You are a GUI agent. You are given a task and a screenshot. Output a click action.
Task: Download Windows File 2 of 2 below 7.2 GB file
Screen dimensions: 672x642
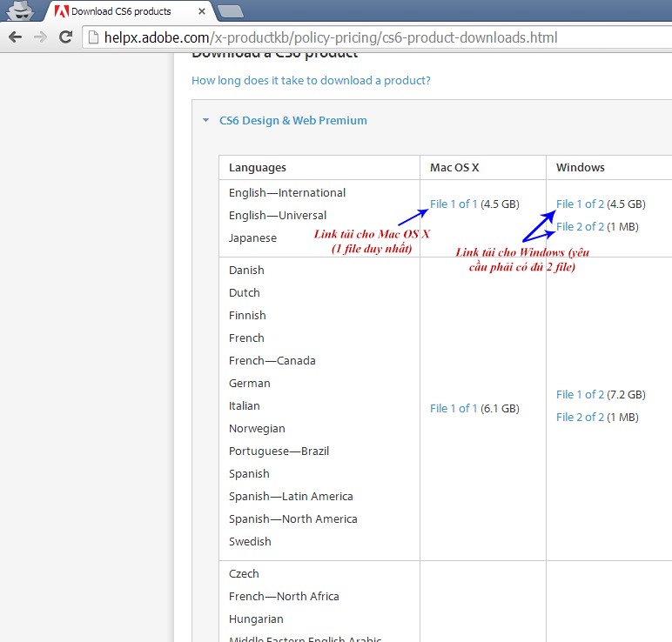[x=580, y=418]
